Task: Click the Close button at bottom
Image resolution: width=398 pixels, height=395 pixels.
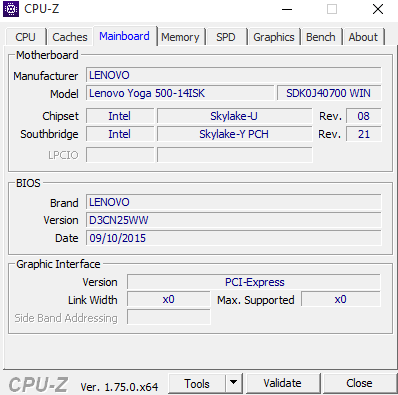Action: [x=359, y=383]
